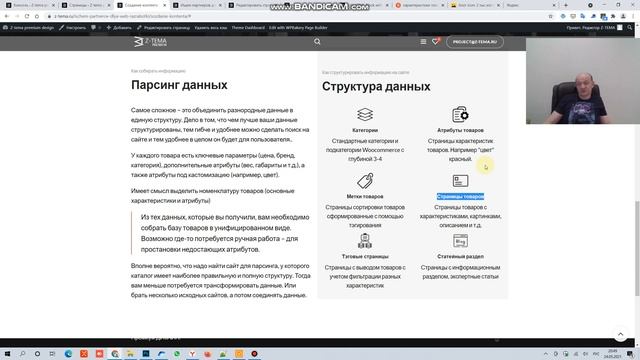Switch to the fourth browser tab
Image resolution: width=640 pixels, height=360 pixels.
point(197,5)
